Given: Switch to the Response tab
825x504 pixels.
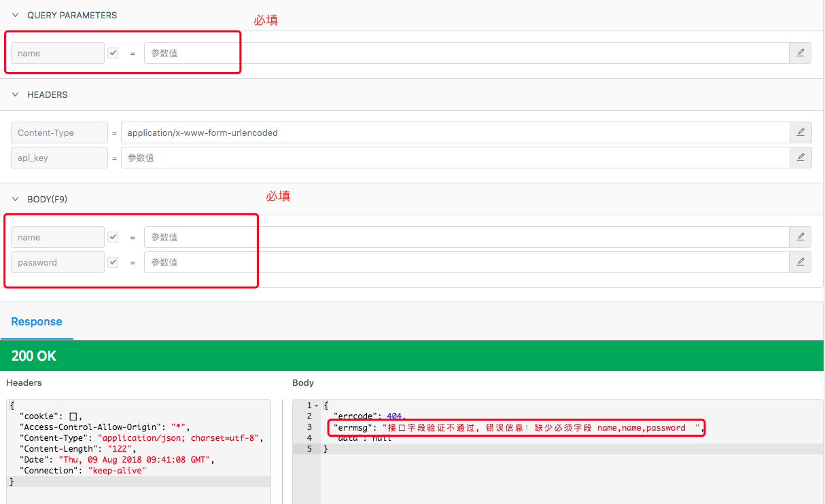Looking at the screenshot, I should click(37, 322).
